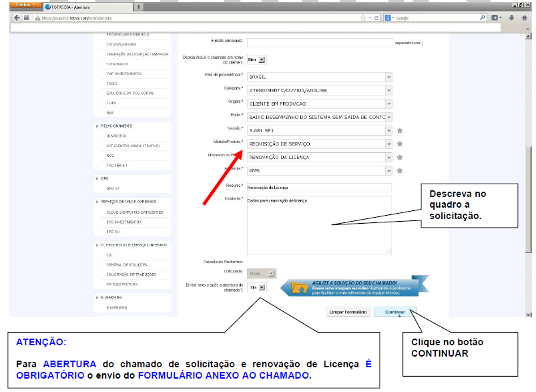Image resolution: width=536 pixels, height=392 pixels.
Task: Open INFRAESTRUTURA in the sidebar
Action: pos(122,284)
